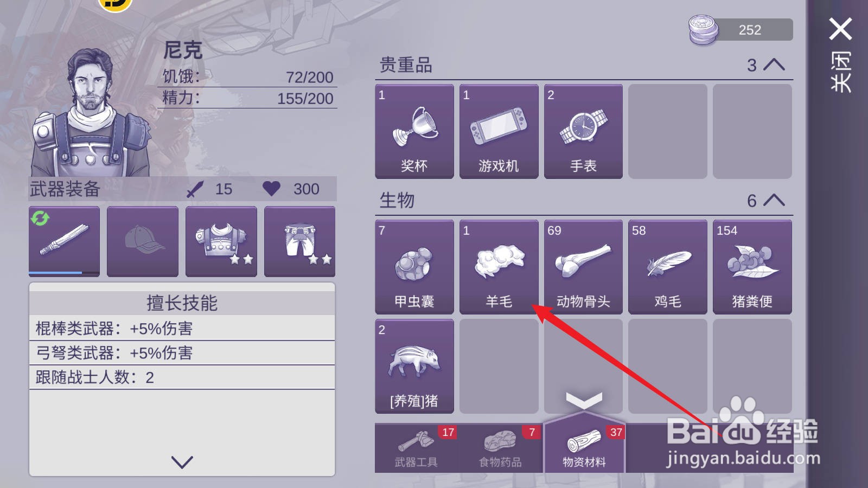This screenshot has width=868, height=488.
Task: Click the coin balance 252 display
Action: click(741, 30)
